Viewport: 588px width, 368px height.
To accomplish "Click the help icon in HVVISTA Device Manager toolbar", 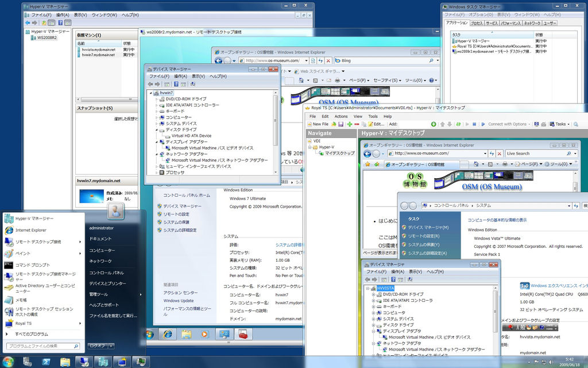I will (393, 279).
